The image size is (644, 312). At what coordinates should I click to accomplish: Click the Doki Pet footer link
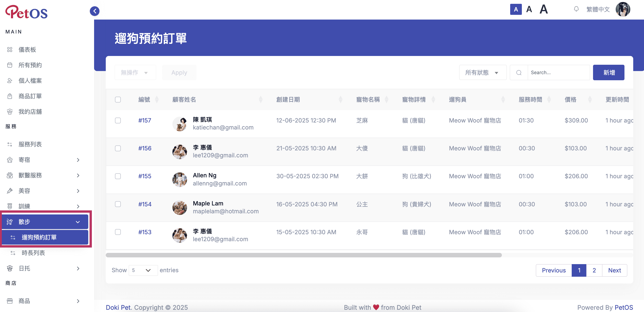[118, 308]
